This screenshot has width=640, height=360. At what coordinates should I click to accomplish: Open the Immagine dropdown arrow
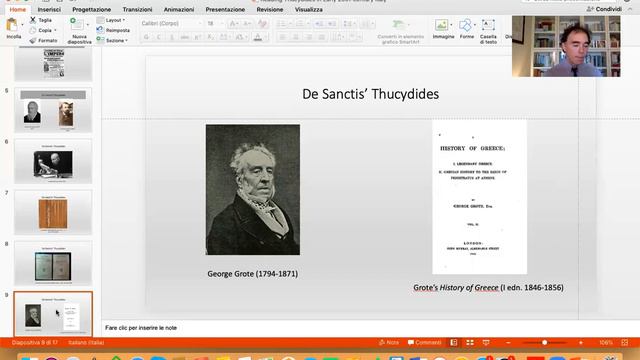point(451,25)
